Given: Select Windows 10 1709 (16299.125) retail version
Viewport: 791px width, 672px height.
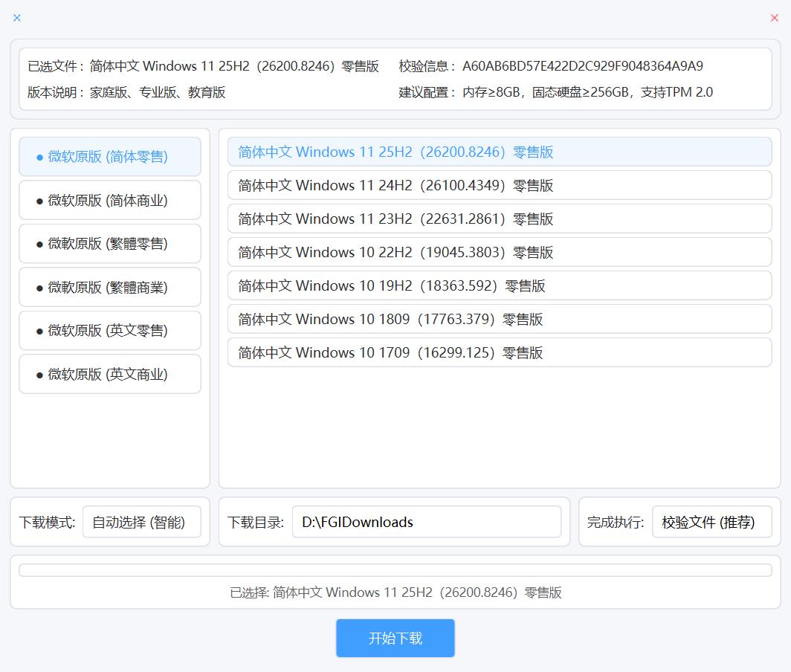Looking at the screenshot, I should pyautogui.click(x=499, y=352).
